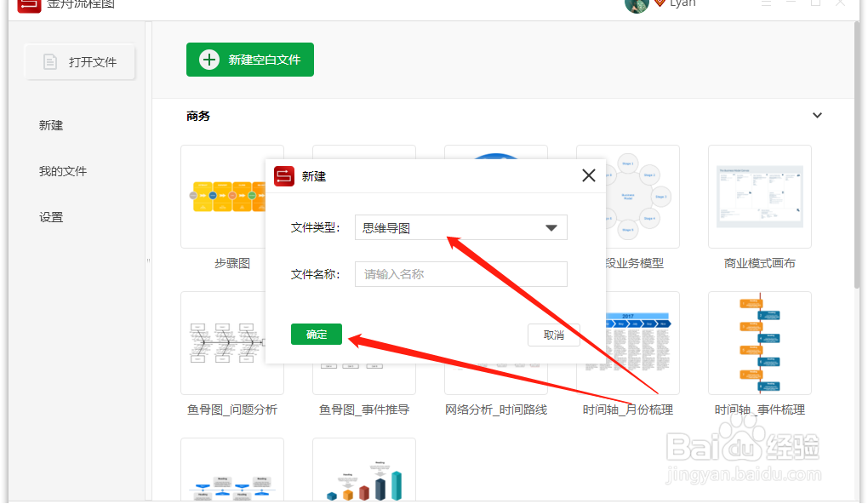Confirm with the green 确定 button
Image resolution: width=868 pixels, height=504 pixels.
click(x=316, y=334)
